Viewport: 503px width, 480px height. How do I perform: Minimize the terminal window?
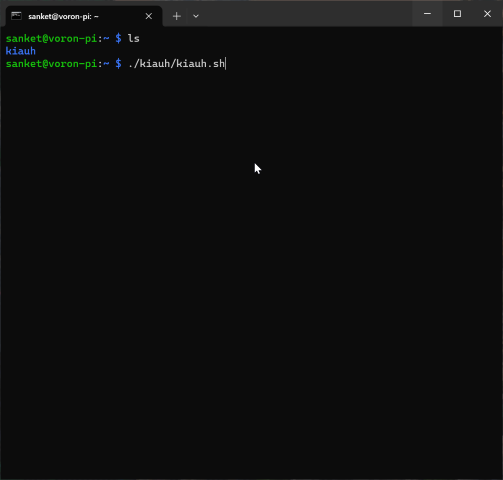click(427, 14)
